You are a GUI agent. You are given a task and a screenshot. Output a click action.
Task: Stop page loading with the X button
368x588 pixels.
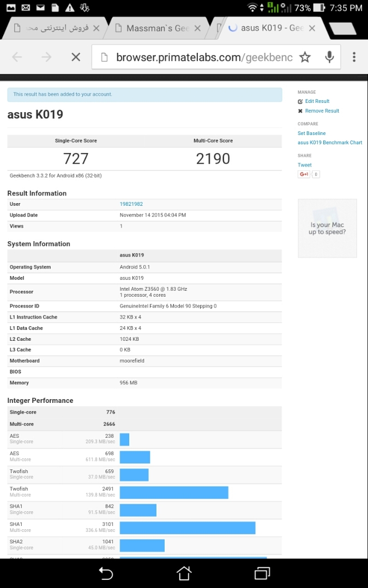tap(76, 57)
